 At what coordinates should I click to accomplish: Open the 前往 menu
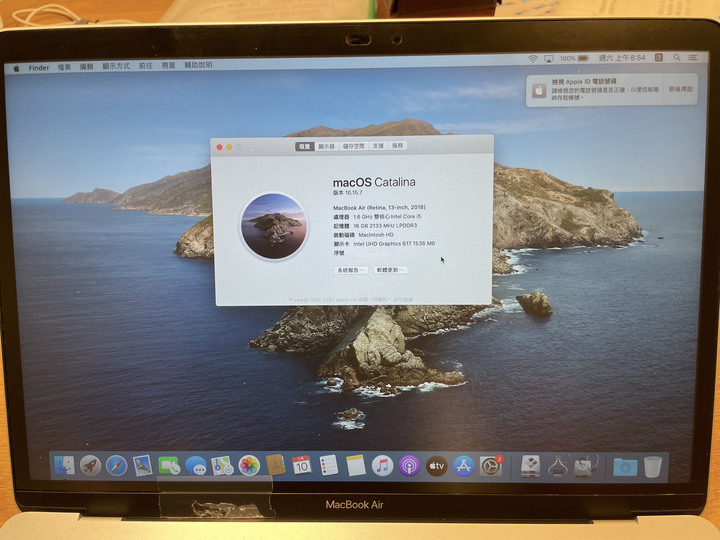[x=145, y=66]
